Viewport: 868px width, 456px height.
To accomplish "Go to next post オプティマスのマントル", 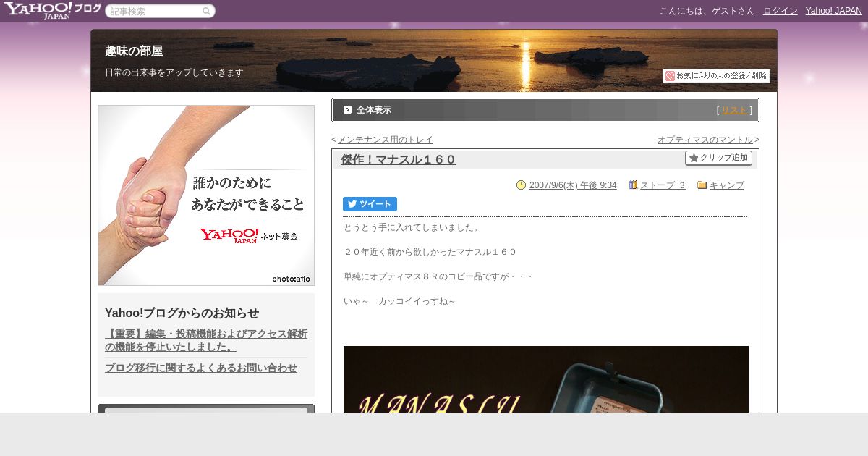I will pyautogui.click(x=705, y=140).
